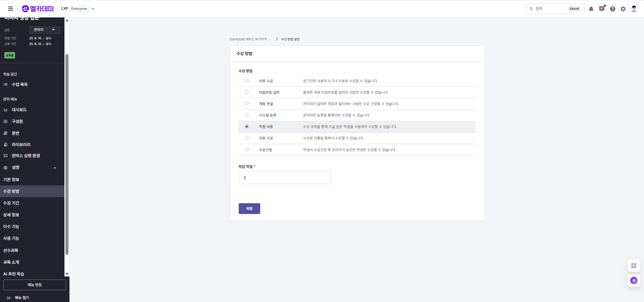Open the help question mark icon
The height and width of the screenshot is (302, 644).
tap(613, 9)
